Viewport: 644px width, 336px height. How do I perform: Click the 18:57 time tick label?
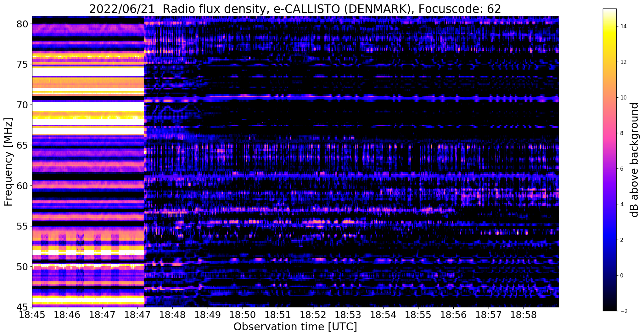point(489,315)
